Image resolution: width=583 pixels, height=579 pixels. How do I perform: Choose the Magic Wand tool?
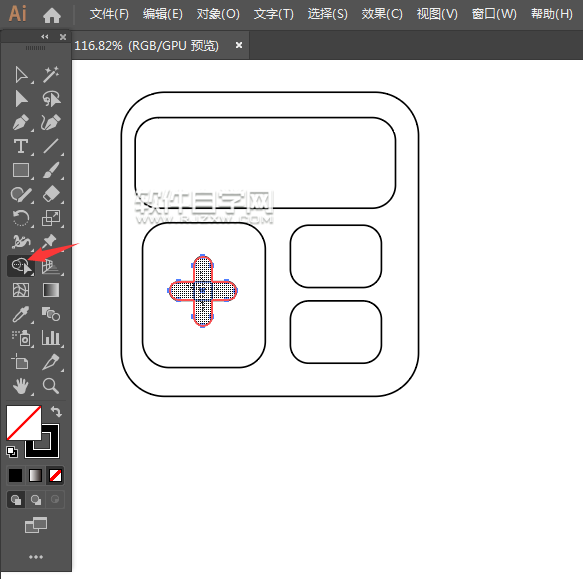click(x=51, y=74)
